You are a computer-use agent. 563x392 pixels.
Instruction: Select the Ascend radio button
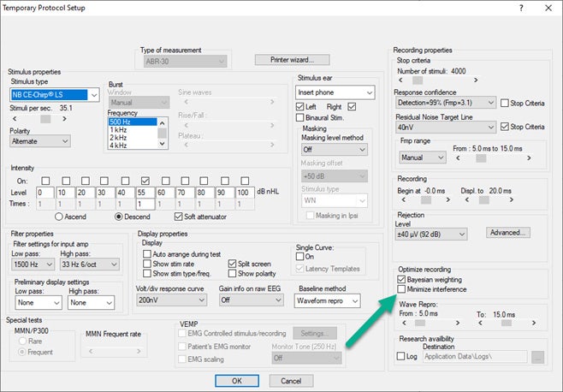59,217
